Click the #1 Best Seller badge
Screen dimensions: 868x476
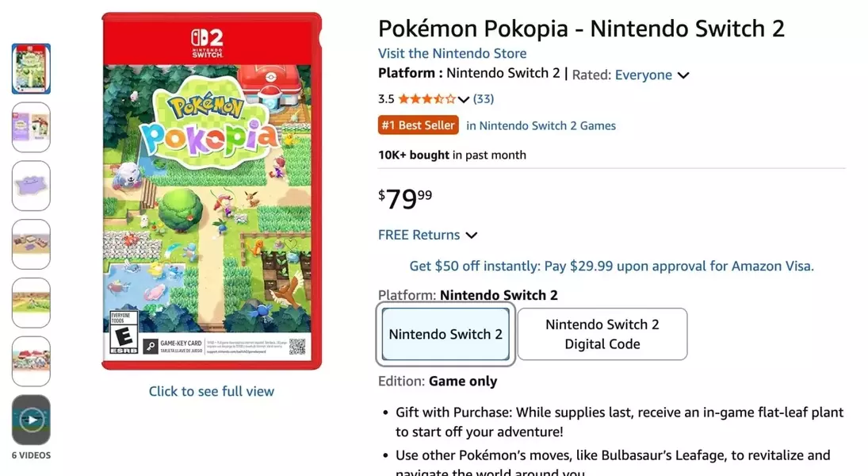tap(419, 125)
